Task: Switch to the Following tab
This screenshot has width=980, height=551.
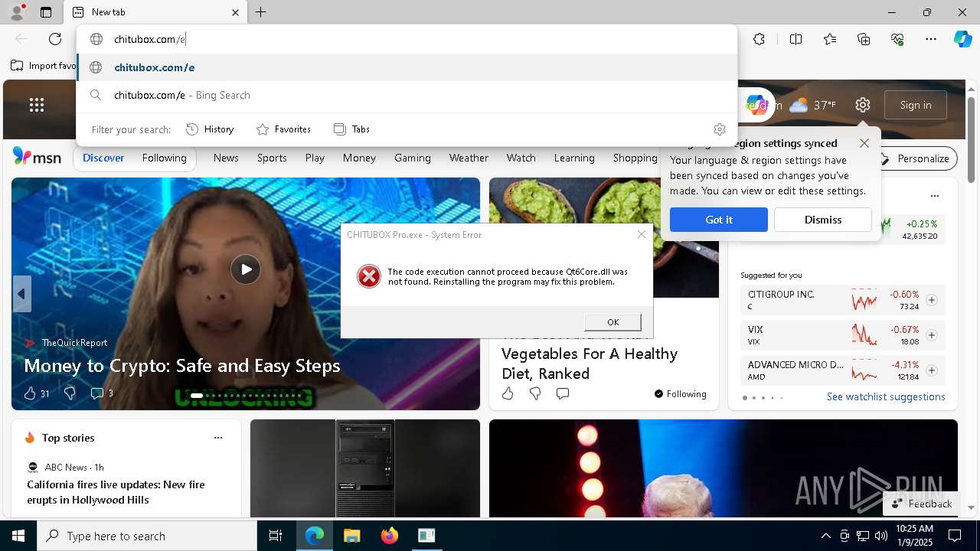Action: tap(164, 158)
